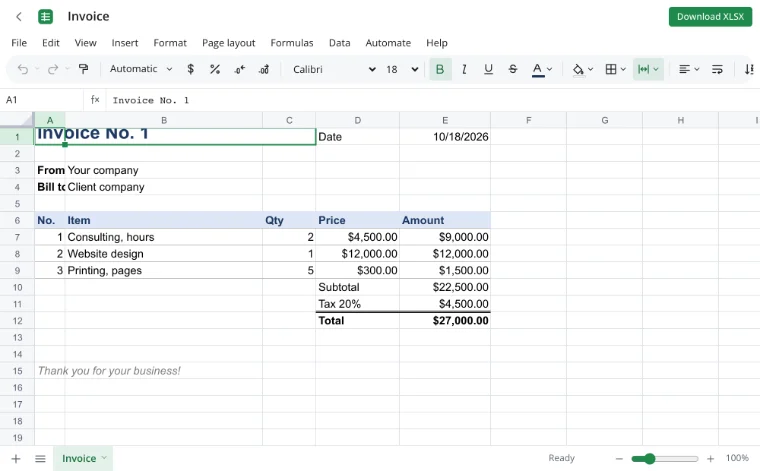Click the fx function icon
The width and height of the screenshot is (760, 471).
pos(95,100)
